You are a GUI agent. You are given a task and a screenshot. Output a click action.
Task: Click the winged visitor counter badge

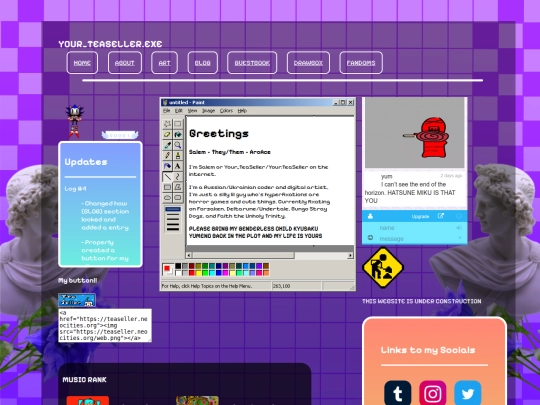point(120,135)
